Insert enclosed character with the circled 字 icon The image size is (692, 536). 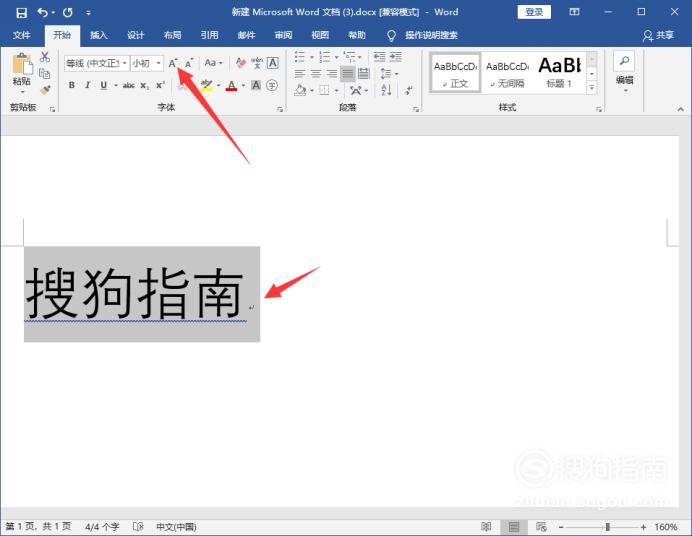pyautogui.click(x=272, y=85)
